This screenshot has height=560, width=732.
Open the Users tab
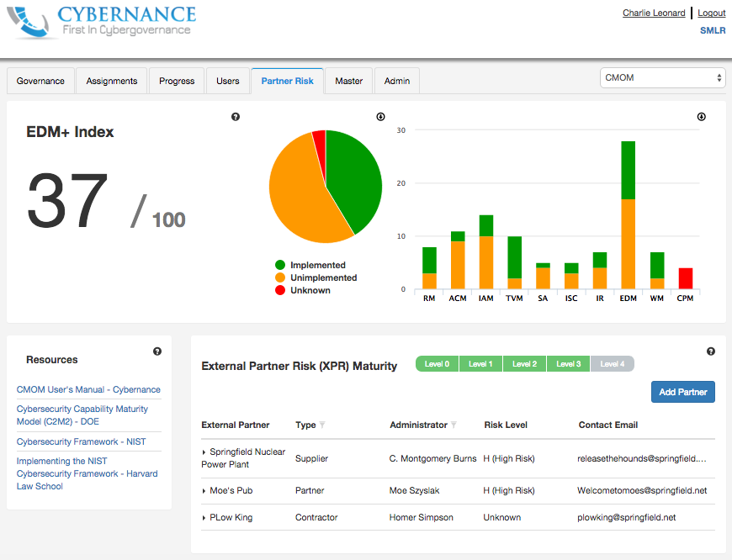click(228, 82)
